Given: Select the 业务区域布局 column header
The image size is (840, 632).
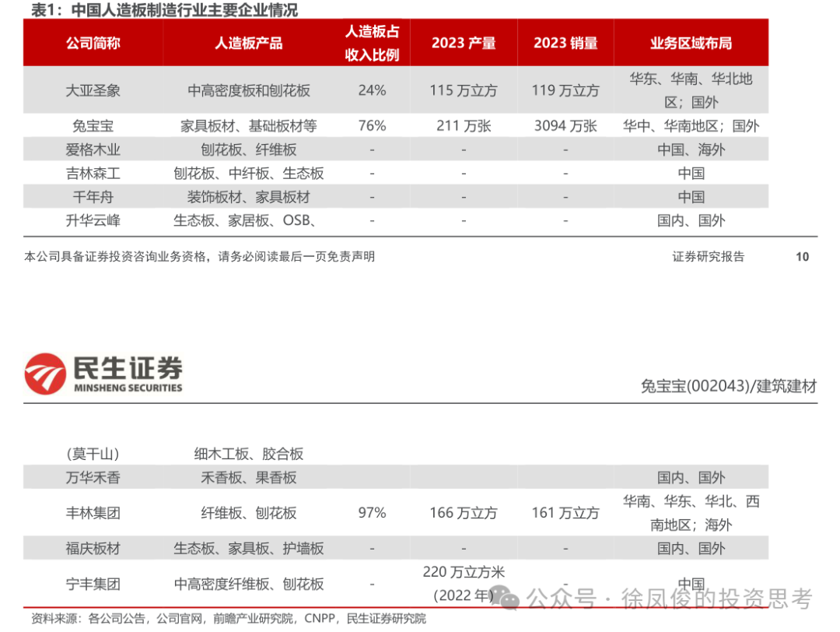Looking at the screenshot, I should pos(691,43).
